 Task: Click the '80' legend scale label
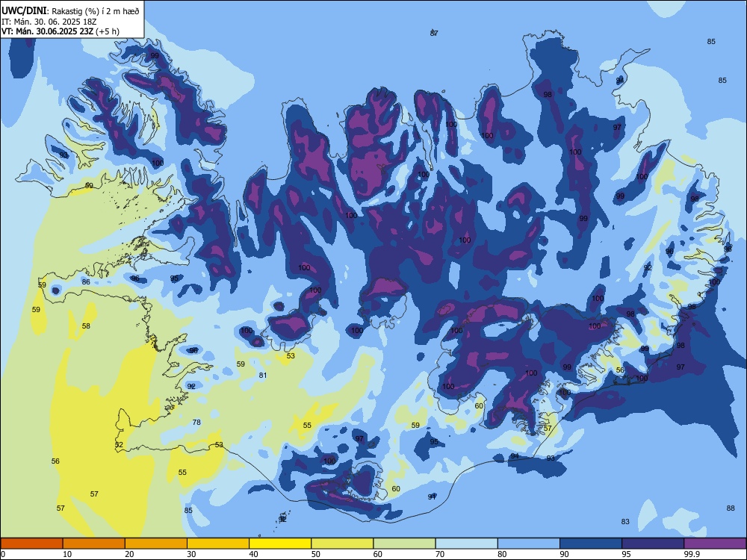coord(502,554)
